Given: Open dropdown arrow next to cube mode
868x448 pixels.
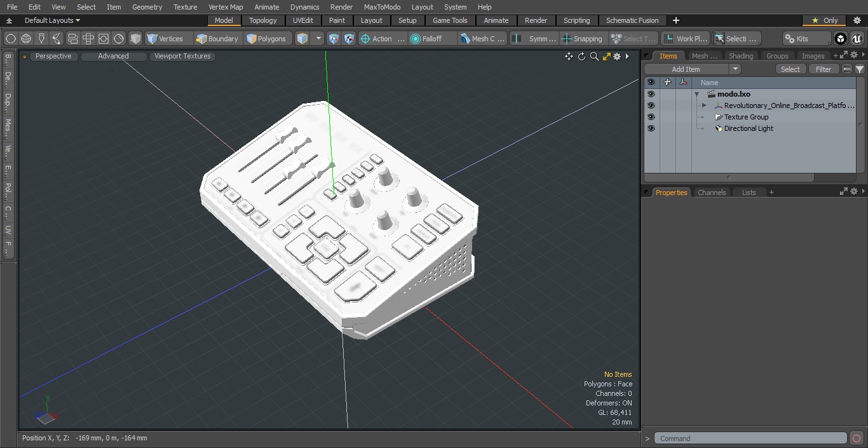Looking at the screenshot, I should (x=318, y=39).
